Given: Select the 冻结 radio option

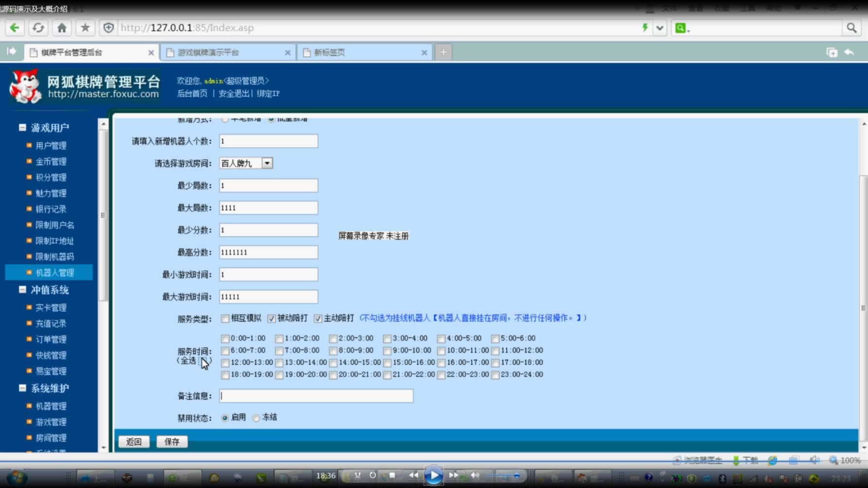Looking at the screenshot, I should point(256,418).
